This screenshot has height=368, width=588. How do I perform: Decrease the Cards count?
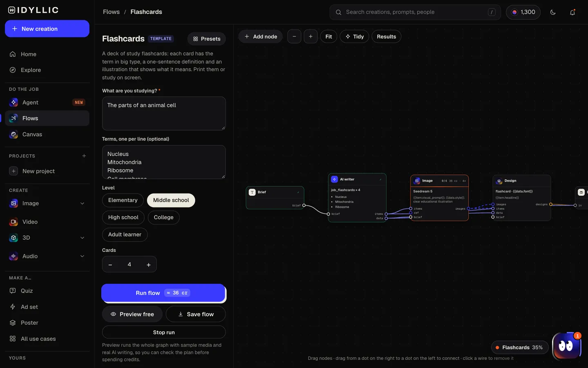coord(110,265)
